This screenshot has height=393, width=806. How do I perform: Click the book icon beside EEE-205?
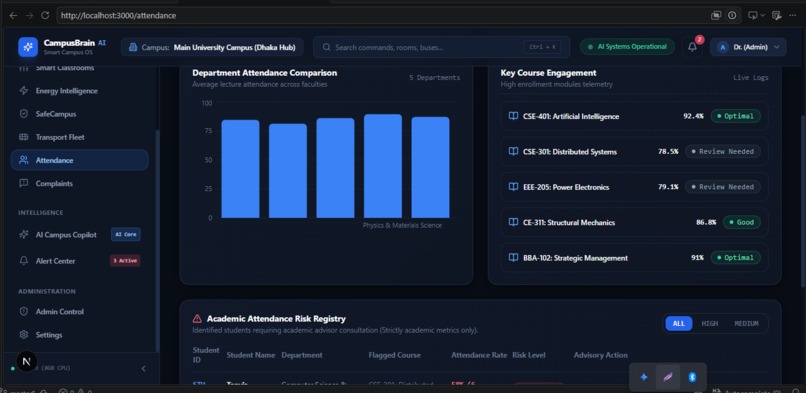point(513,187)
